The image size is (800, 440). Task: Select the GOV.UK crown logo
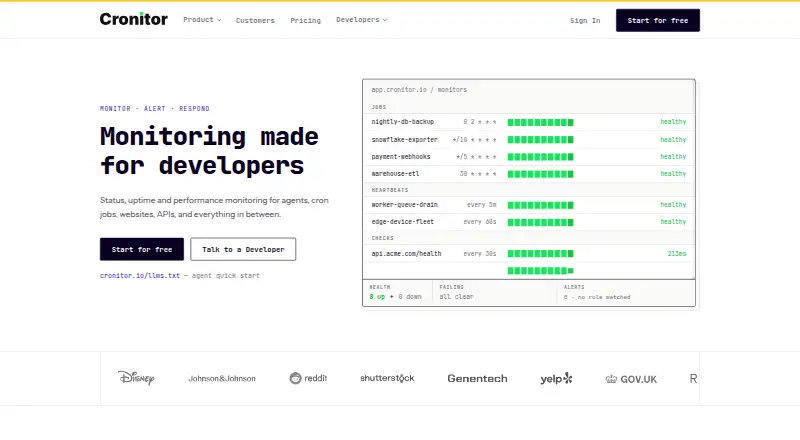pos(611,379)
